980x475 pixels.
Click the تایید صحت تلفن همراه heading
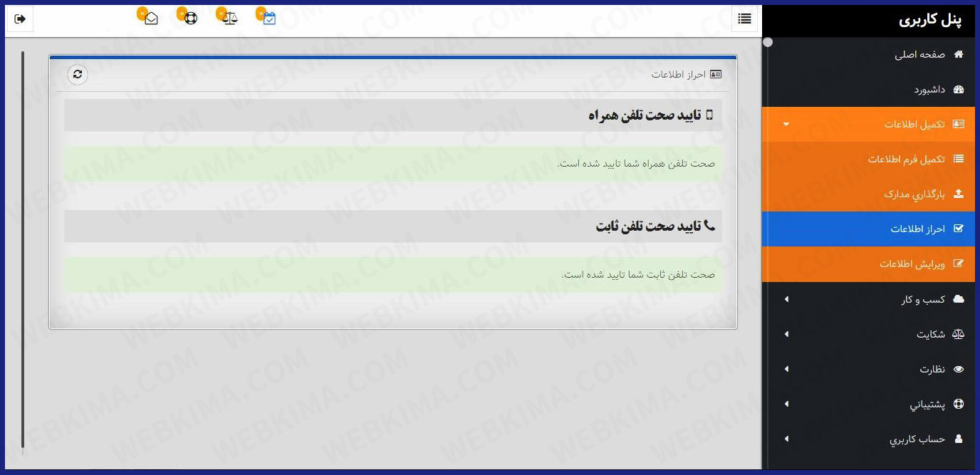[645, 115]
